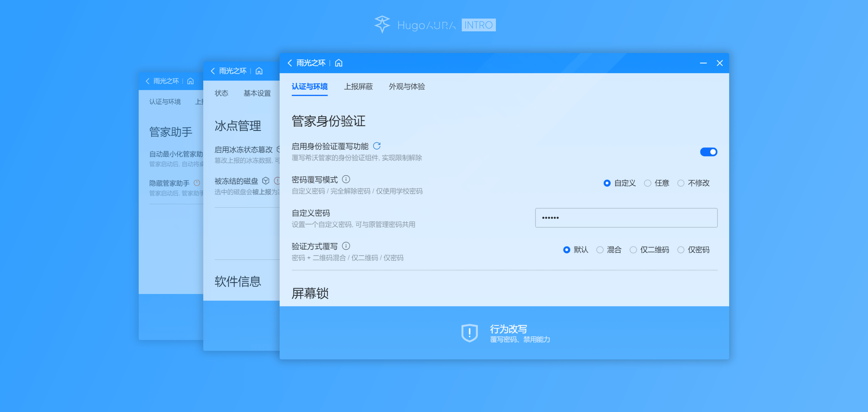Open the info icon beside 密码覆写模式
Viewport: 868px width, 412px height.
346,179
